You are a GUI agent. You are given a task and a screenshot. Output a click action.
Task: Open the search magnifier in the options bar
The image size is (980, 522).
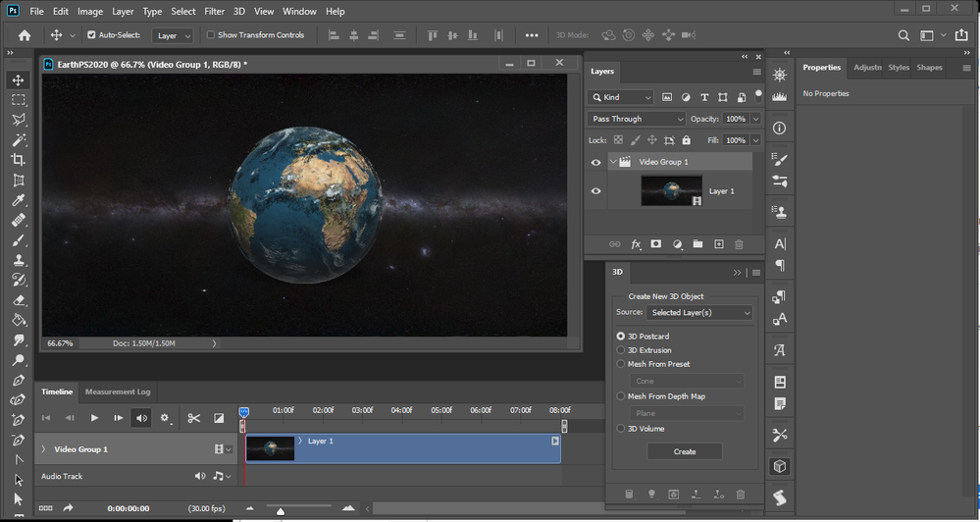(x=903, y=35)
